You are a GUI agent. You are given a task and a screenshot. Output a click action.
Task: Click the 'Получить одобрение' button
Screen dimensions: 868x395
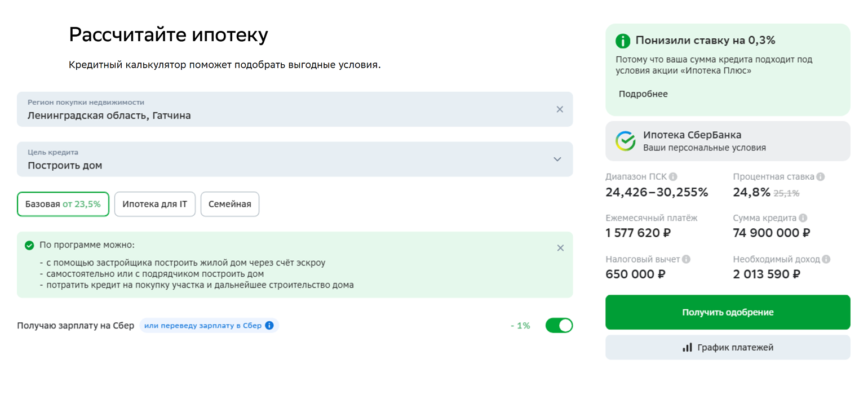[728, 312]
